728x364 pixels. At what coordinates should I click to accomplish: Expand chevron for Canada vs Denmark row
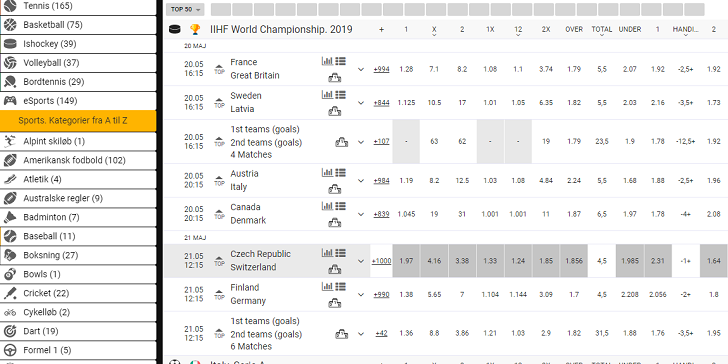(361, 214)
